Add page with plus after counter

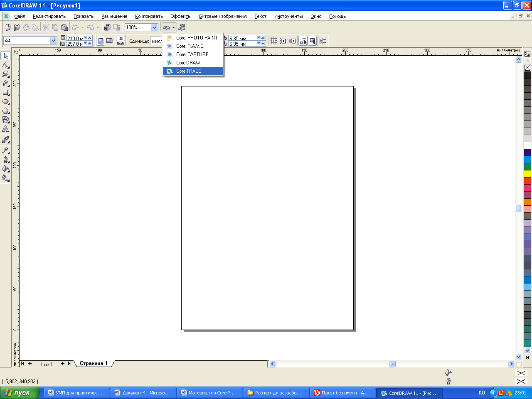pos(63,364)
